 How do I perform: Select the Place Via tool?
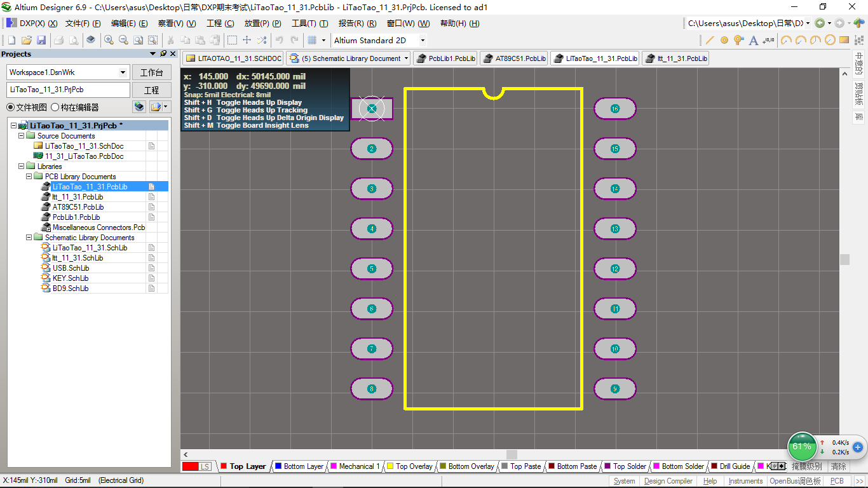(x=738, y=40)
